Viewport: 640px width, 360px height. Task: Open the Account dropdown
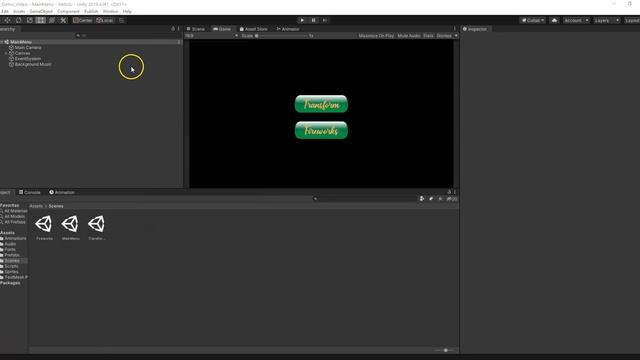click(576, 20)
